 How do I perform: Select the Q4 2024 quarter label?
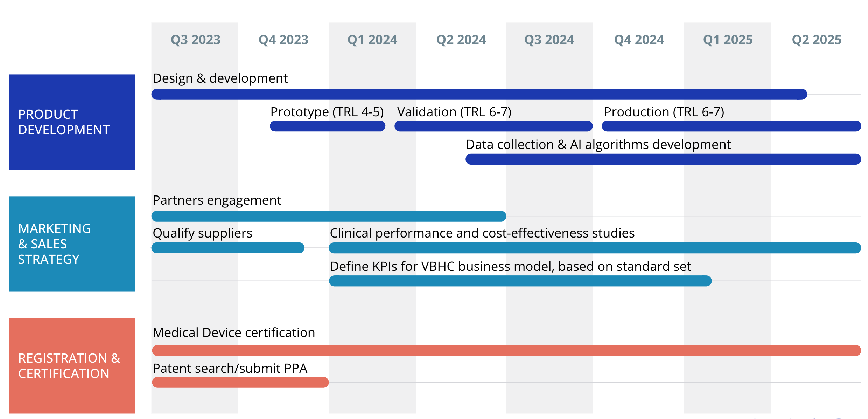point(639,40)
